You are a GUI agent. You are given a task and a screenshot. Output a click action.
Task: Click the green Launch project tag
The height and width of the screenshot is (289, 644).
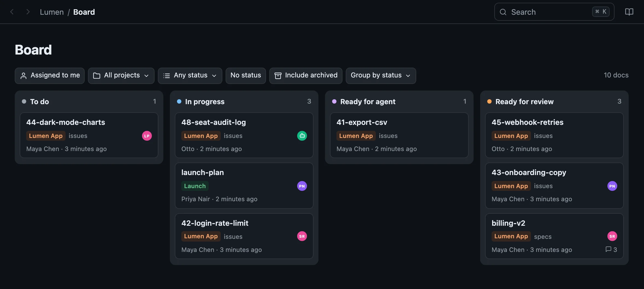[195, 186]
